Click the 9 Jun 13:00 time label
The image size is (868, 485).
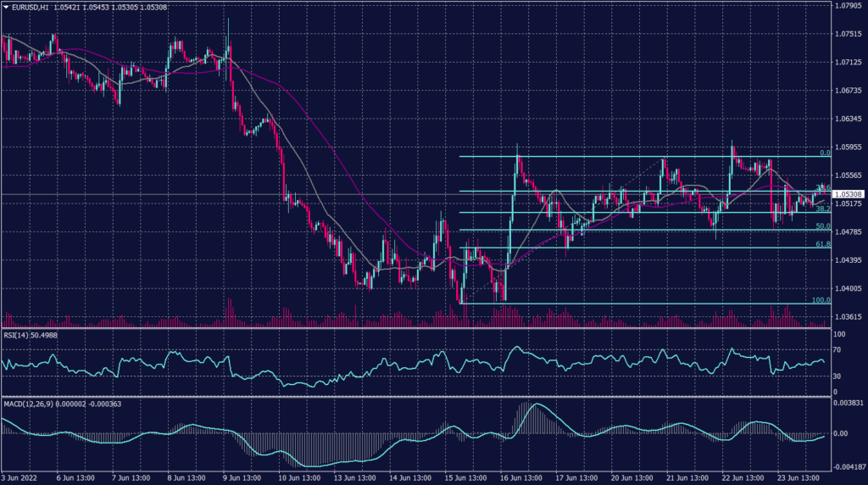(x=246, y=477)
